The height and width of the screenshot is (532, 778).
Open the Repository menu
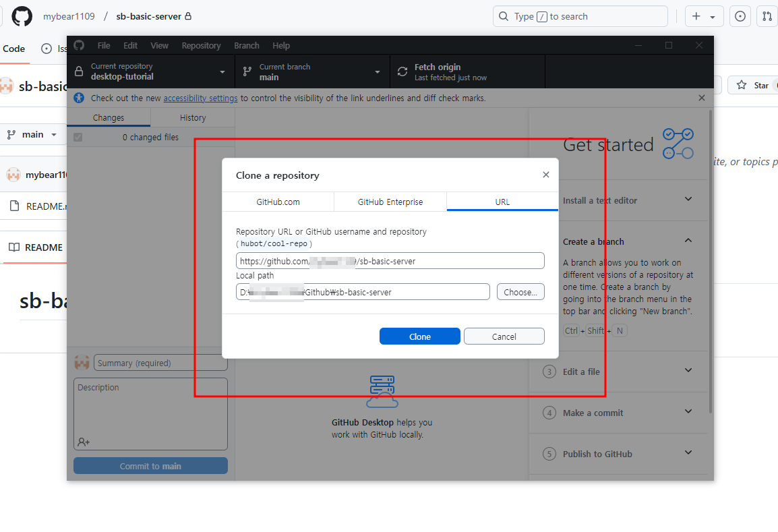201,45
